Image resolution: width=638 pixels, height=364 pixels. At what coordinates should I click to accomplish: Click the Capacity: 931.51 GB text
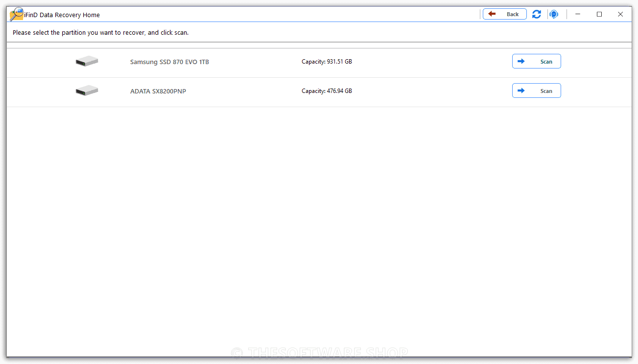(327, 62)
